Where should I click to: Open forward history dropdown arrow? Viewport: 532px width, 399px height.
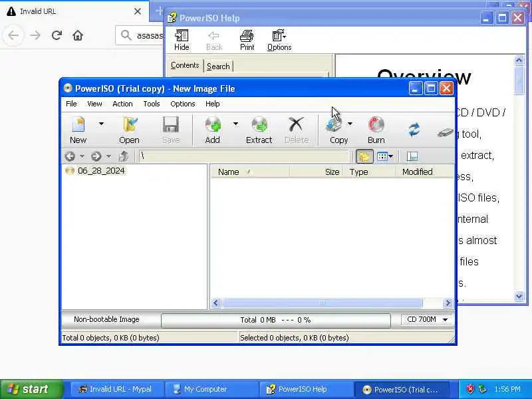[x=108, y=156]
